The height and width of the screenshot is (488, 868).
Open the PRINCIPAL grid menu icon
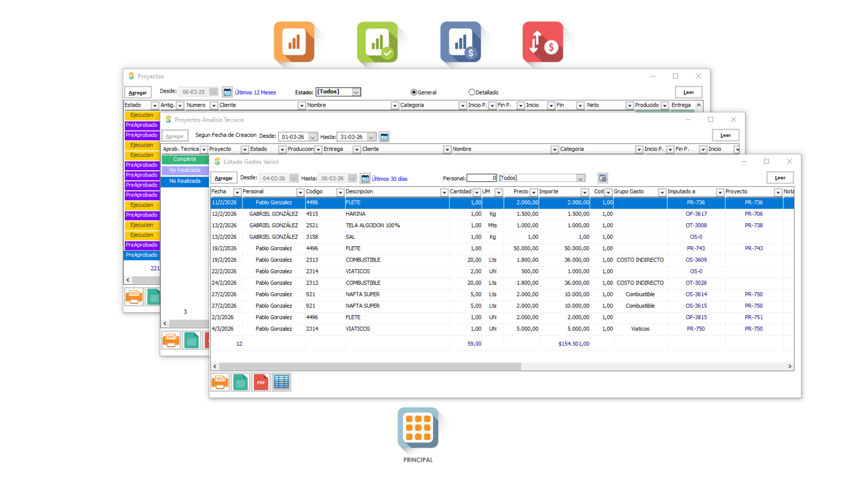[418, 427]
